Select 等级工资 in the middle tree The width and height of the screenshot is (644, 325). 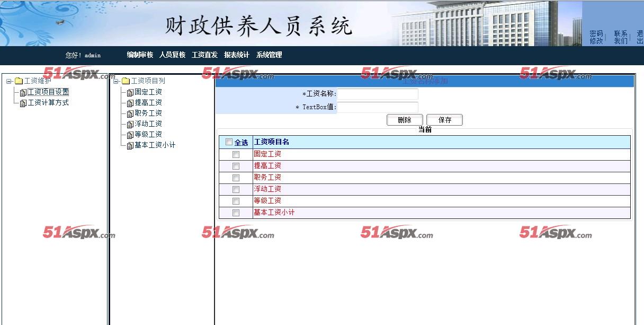(x=148, y=135)
